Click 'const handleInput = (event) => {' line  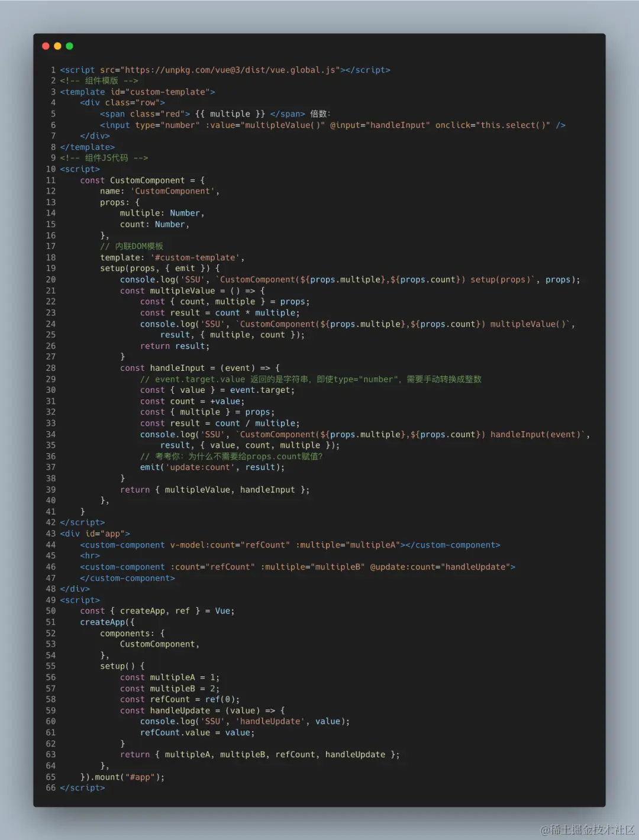[x=200, y=368]
